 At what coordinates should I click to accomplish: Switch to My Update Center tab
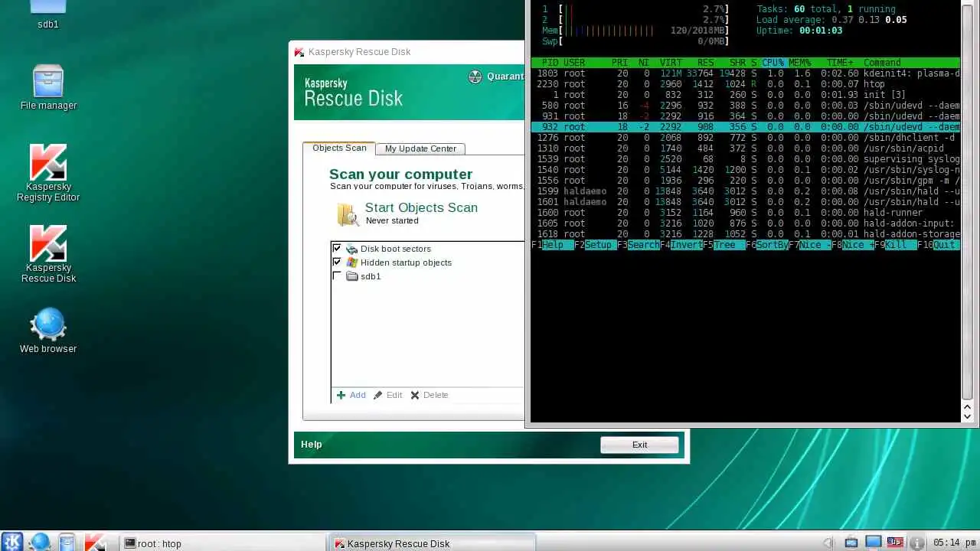point(420,148)
